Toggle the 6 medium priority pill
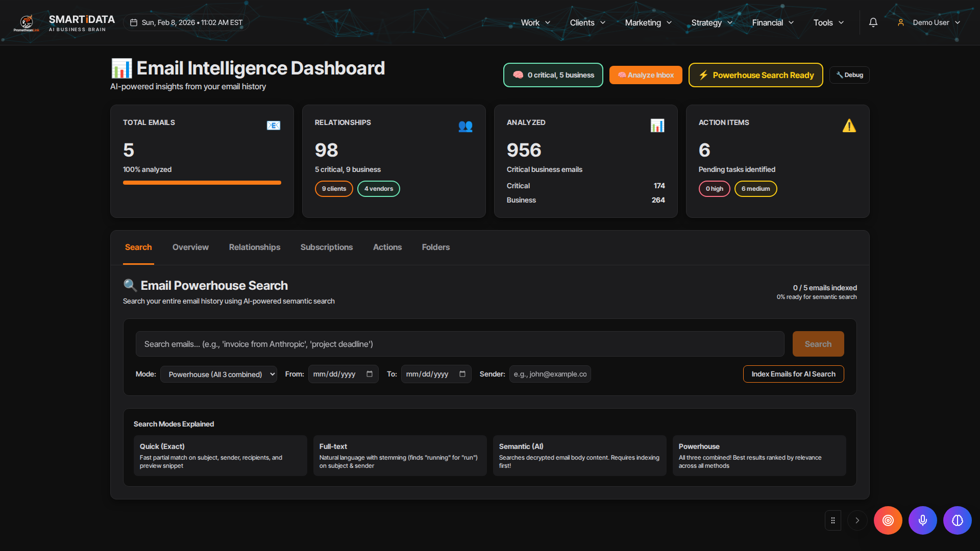The height and width of the screenshot is (551, 980). pyautogui.click(x=755, y=189)
